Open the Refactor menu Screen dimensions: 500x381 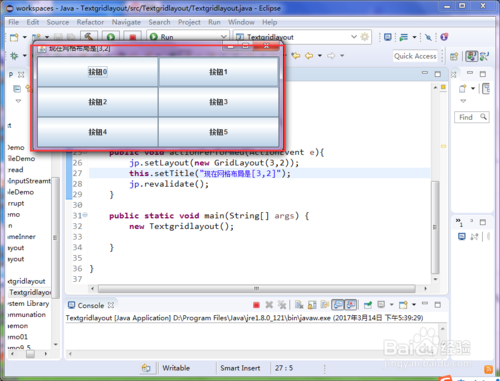(90, 22)
